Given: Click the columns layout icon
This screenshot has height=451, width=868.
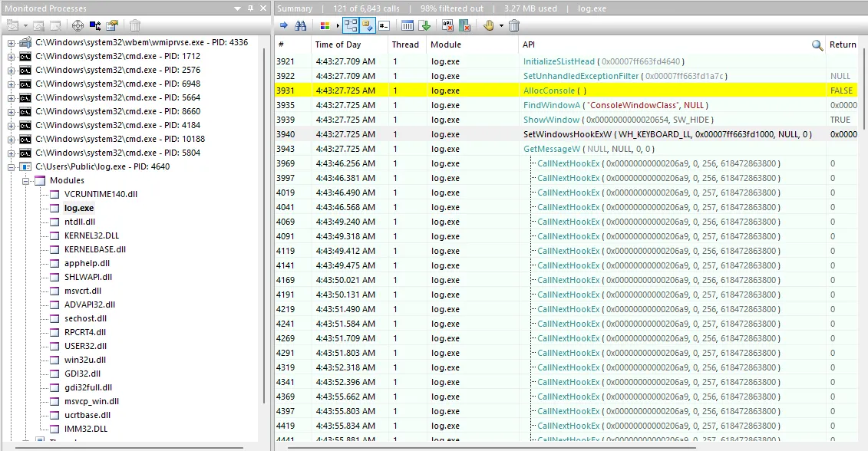Looking at the screenshot, I should pyautogui.click(x=408, y=25).
